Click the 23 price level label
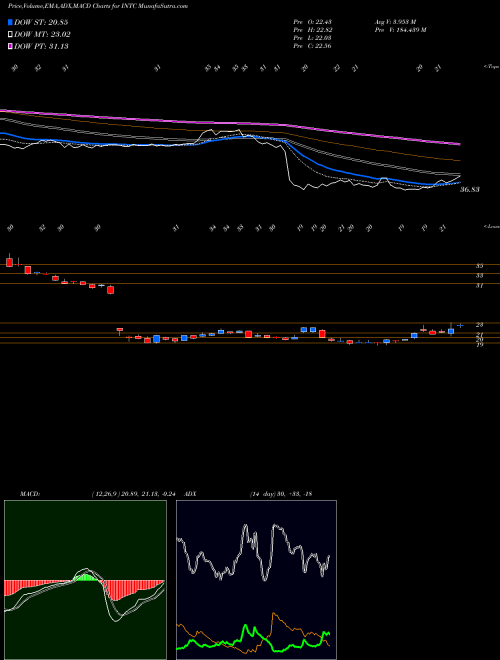This screenshot has height=660, width=500. point(479,325)
